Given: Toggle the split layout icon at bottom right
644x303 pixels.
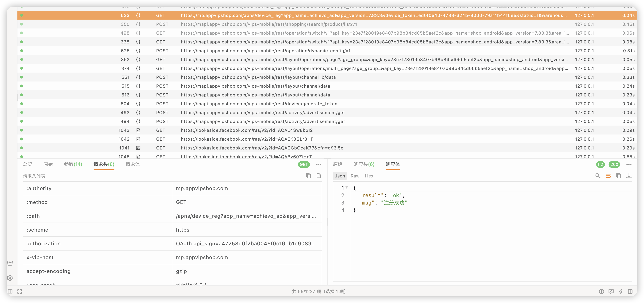Looking at the screenshot, I should [x=630, y=291].
